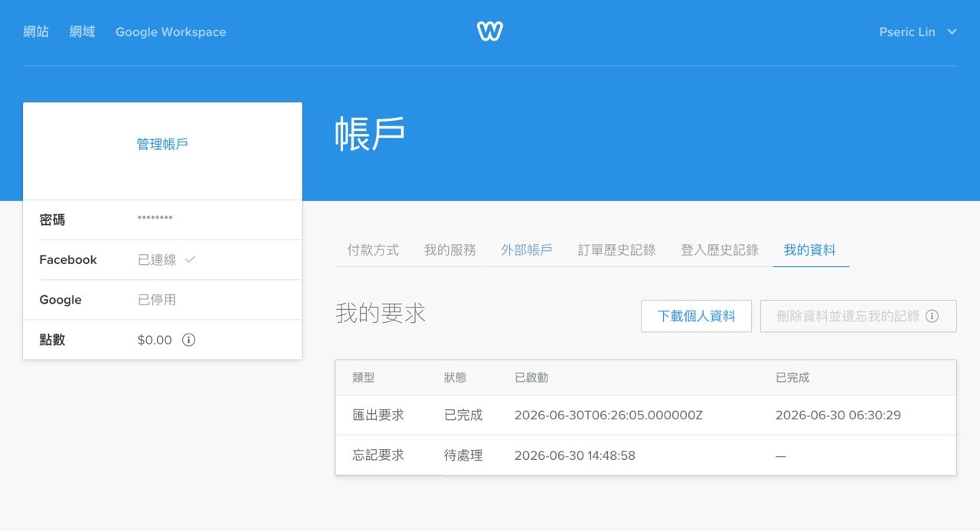The height and width of the screenshot is (531, 980).
Task: Open the 網站 menu
Action: point(36,32)
